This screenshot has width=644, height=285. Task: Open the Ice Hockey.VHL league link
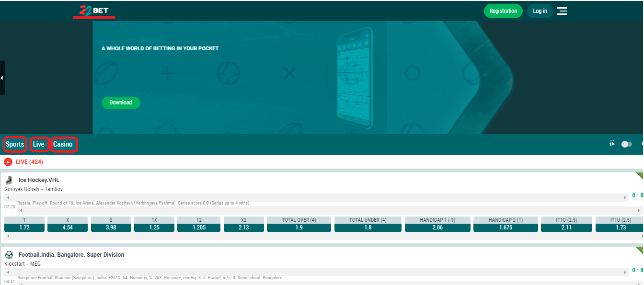click(x=39, y=180)
